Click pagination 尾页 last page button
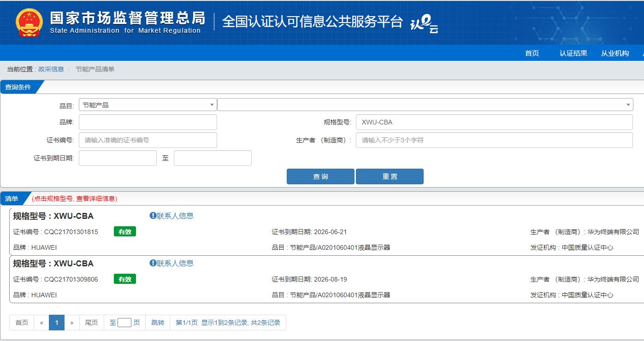 [x=91, y=323]
